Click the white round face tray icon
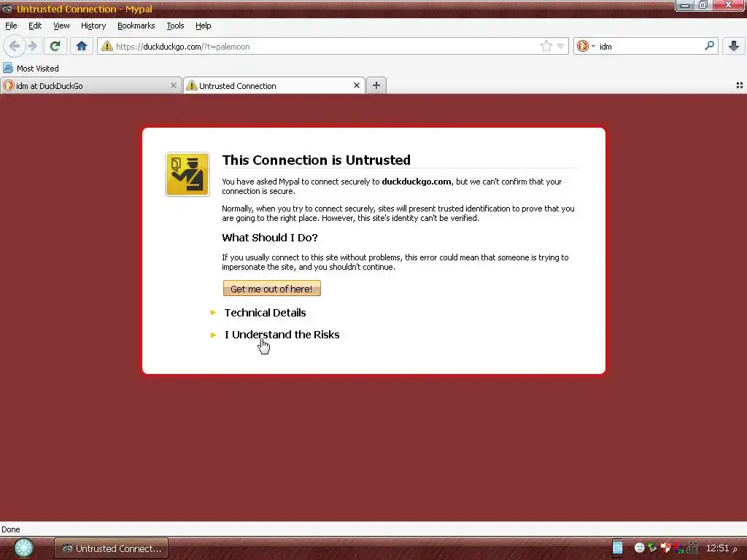Image resolution: width=747 pixels, height=560 pixels. point(639,548)
